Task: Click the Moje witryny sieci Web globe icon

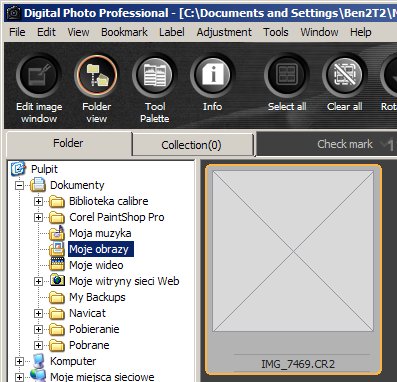Action: (57, 280)
